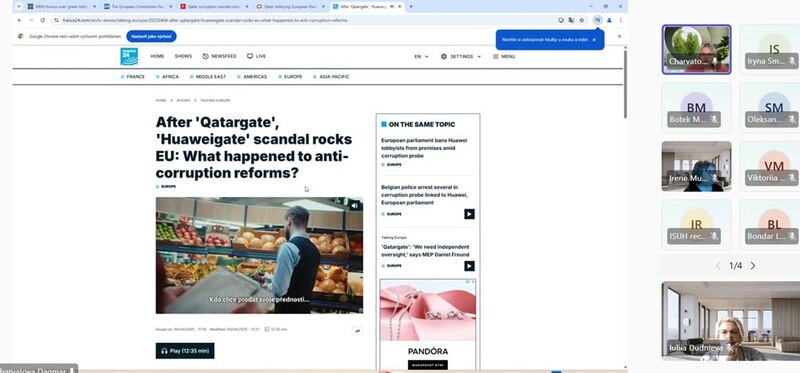800x373 pixels.
Task: Click the HOME breadcrumb above the headline
Action: pyautogui.click(x=161, y=101)
